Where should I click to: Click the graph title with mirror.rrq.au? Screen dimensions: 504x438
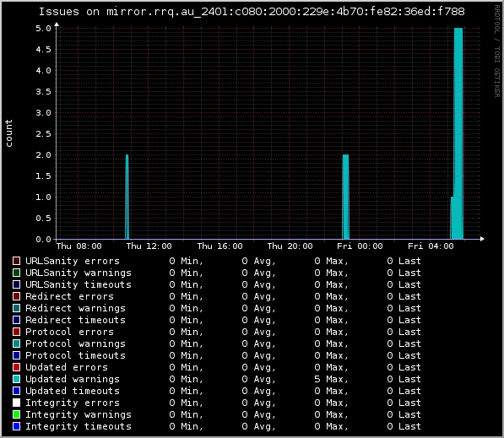252,12
